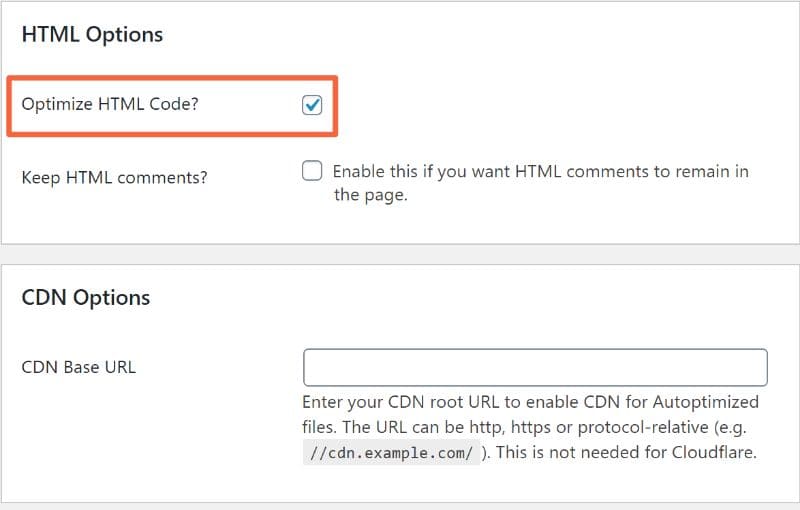Click "the page." text below the comments option
This screenshot has height=510, width=800.
pos(371,195)
